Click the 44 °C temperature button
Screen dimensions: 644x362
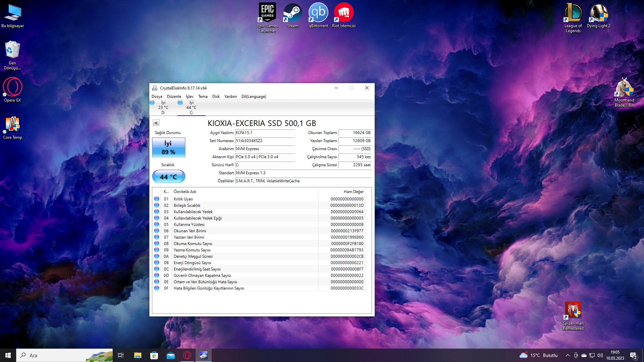[x=169, y=177]
